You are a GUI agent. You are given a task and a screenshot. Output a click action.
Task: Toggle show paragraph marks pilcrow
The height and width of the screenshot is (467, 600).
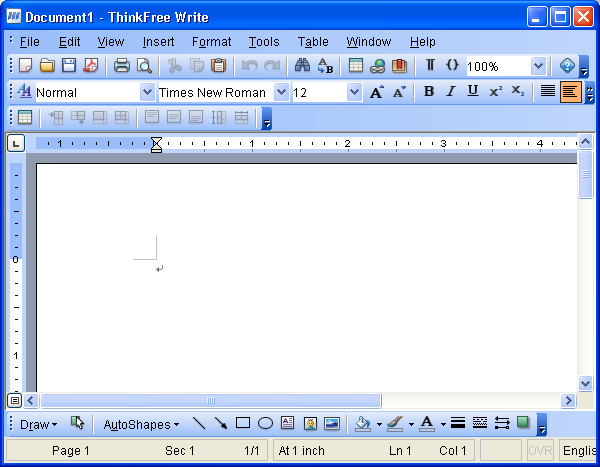(430, 65)
